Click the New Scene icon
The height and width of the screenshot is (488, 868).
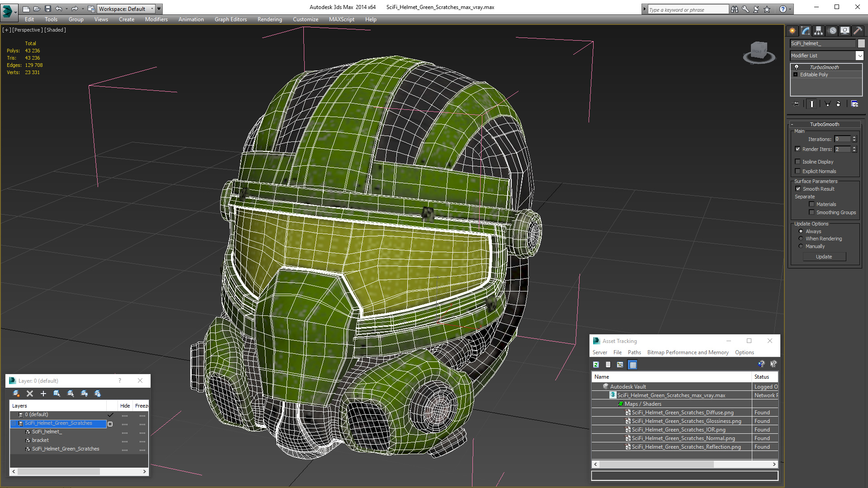pos(26,9)
